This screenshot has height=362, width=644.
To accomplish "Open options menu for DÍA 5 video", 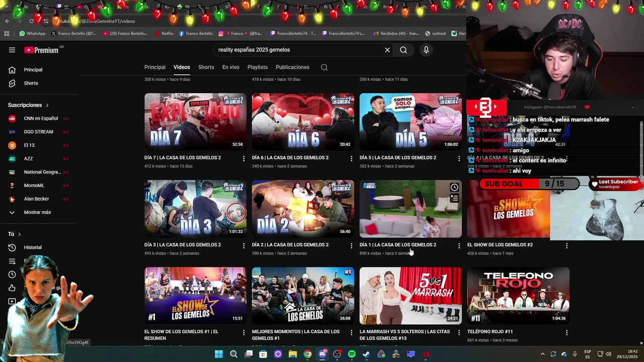I will pyautogui.click(x=459, y=158).
